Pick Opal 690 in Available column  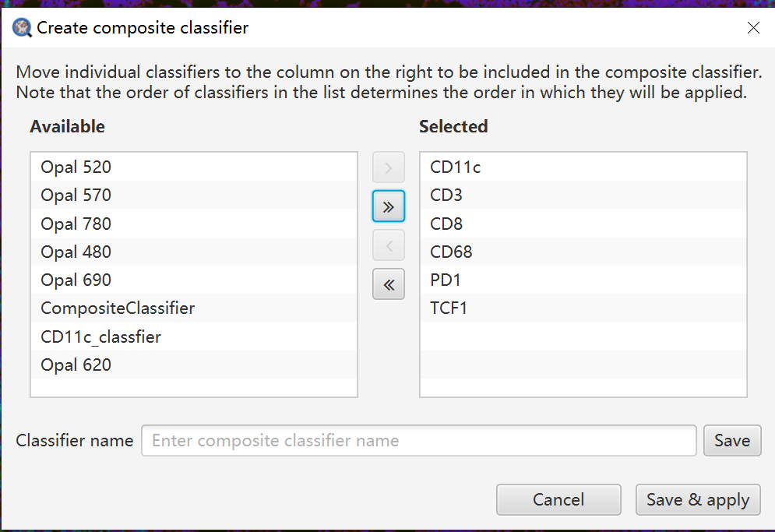tap(76, 280)
